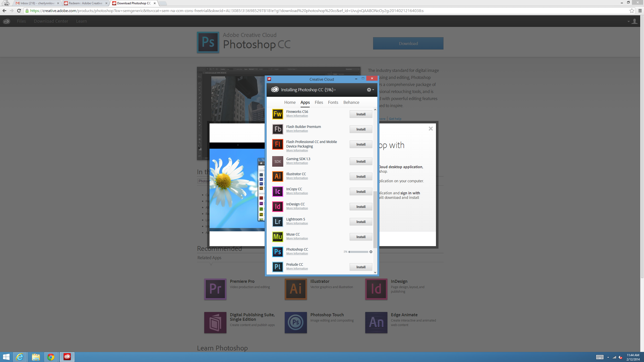
Task: Scroll down the Creative Cloud apps list
Action: 375,272
